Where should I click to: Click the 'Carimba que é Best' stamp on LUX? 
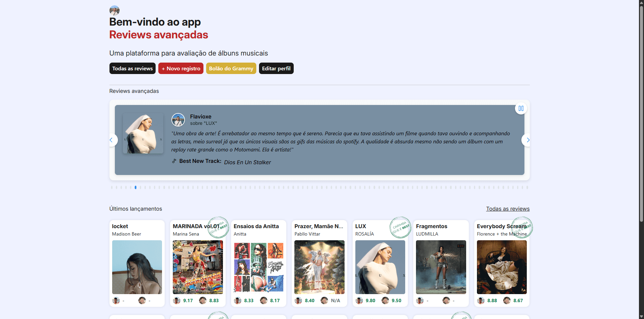(400, 227)
